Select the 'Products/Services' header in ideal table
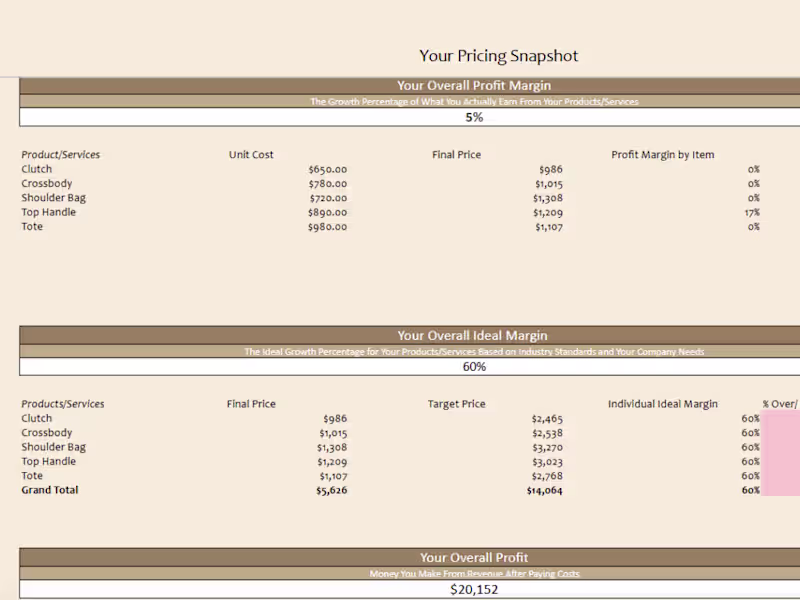The height and width of the screenshot is (600, 800). point(63,404)
